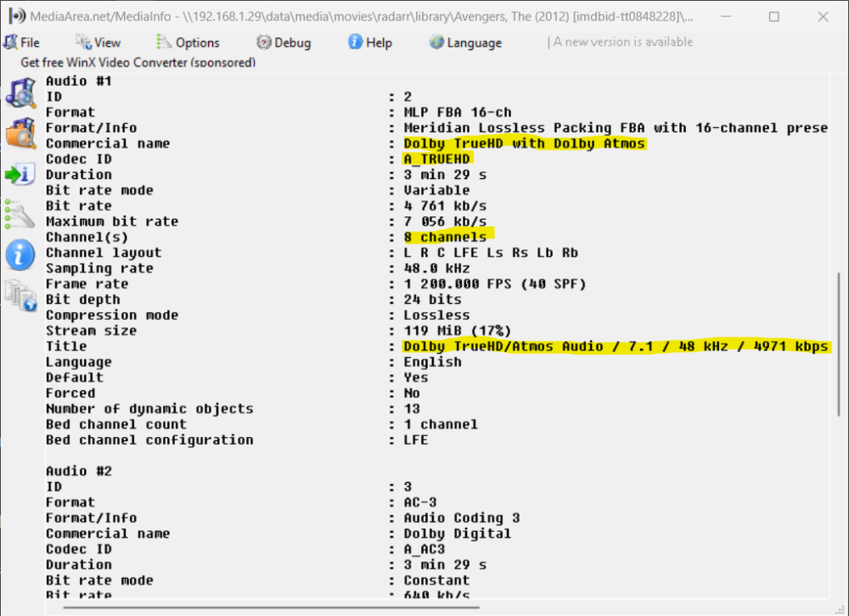Click the 'A_TRUEHD' codec ID value
The width and height of the screenshot is (849, 616).
click(x=437, y=160)
